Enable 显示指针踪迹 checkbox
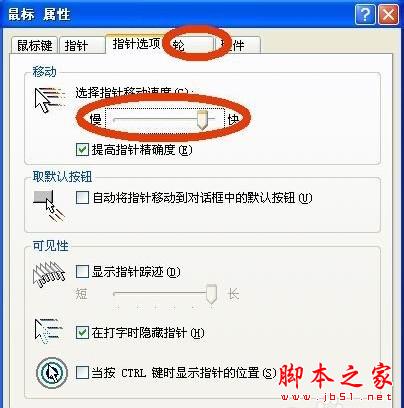The height and width of the screenshot is (408, 404). (x=82, y=272)
